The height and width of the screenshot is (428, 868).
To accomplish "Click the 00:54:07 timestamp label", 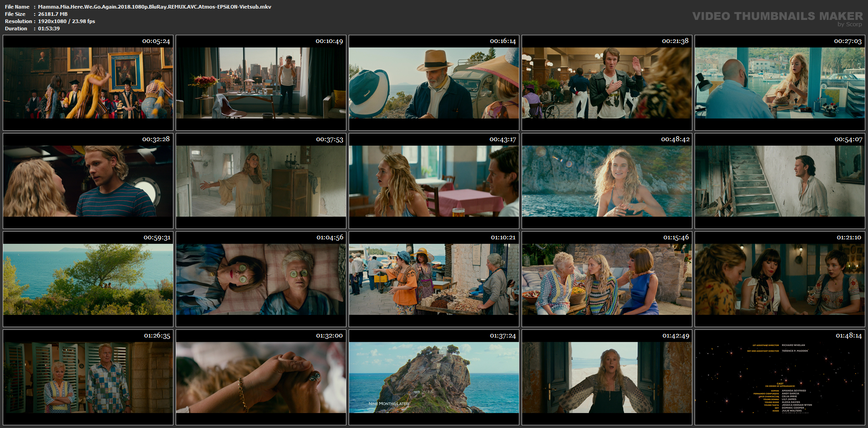I will click(x=848, y=139).
